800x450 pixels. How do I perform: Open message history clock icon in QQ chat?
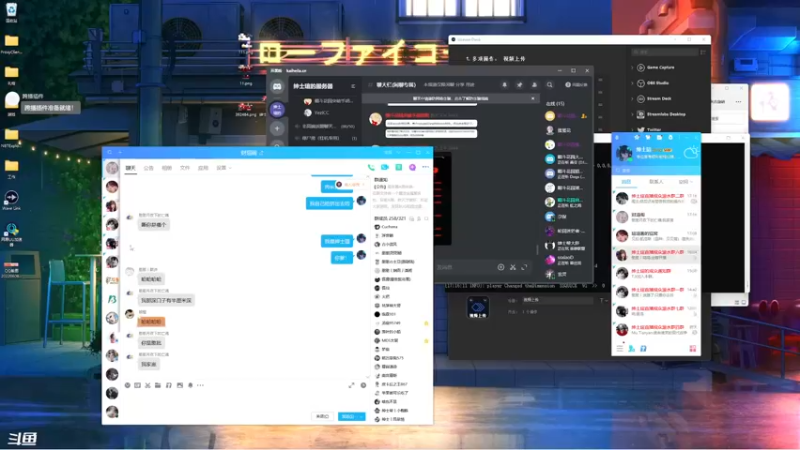[363, 385]
